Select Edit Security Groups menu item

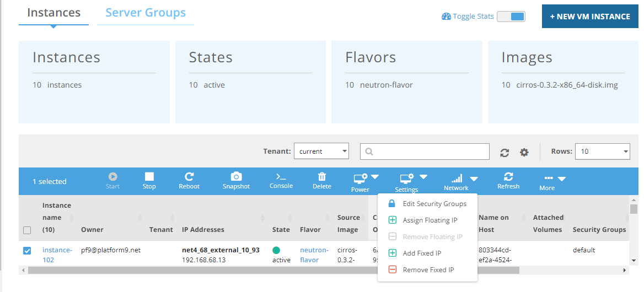(434, 204)
